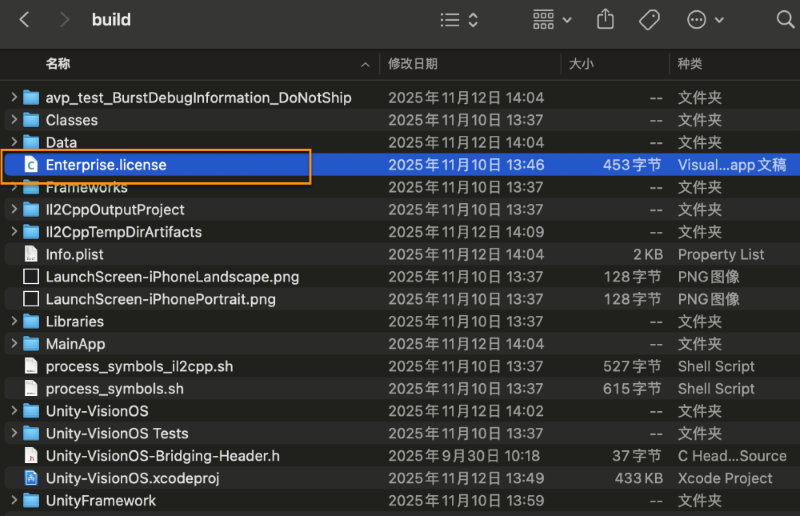Viewport: 800px width, 516px height.
Task: Click the Search magnifier icon
Action: pos(785,20)
